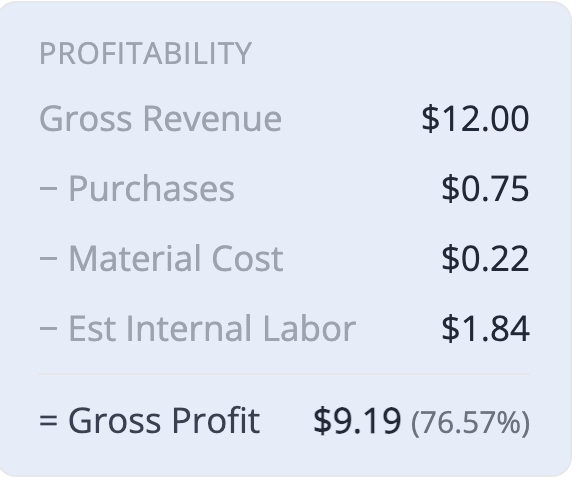This screenshot has height=478, width=576.
Task: Click the minus sign before Purchases
Action: click(x=48, y=188)
